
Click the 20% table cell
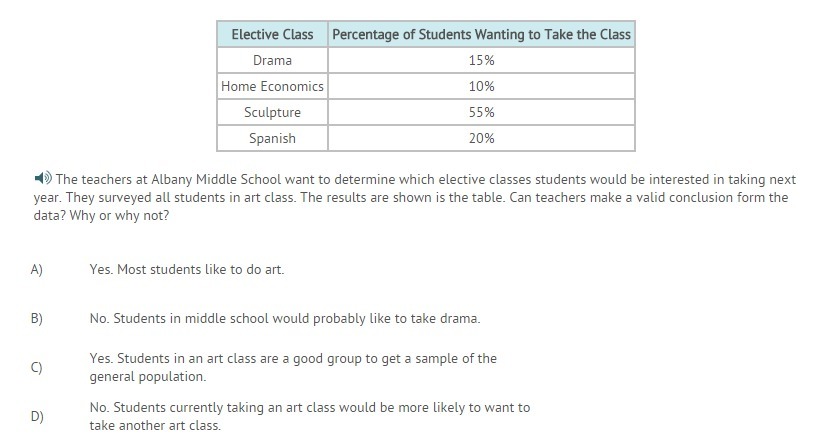(x=481, y=138)
